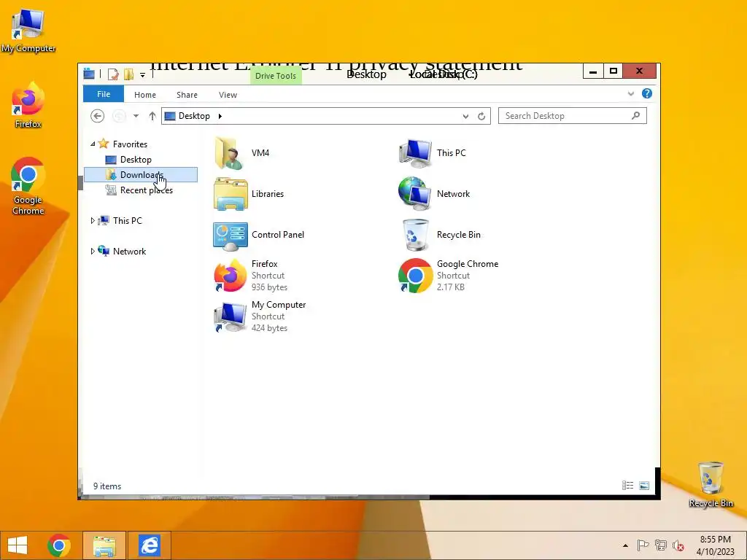This screenshot has height=560, width=747.
Task: Click the Desktop address bar path
Action: [x=194, y=116]
